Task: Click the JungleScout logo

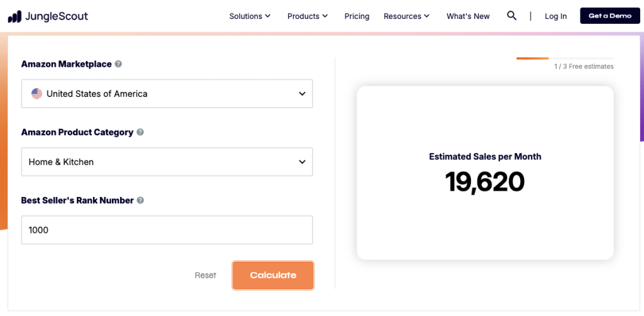Action: (x=48, y=16)
